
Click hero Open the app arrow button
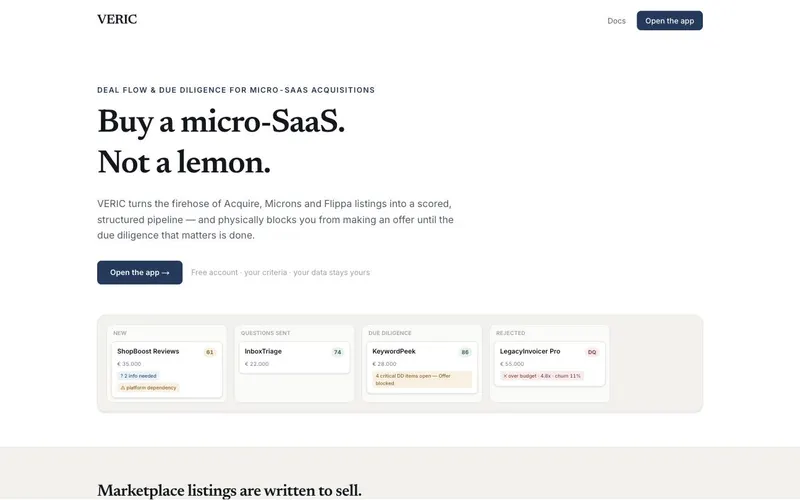[140, 272]
